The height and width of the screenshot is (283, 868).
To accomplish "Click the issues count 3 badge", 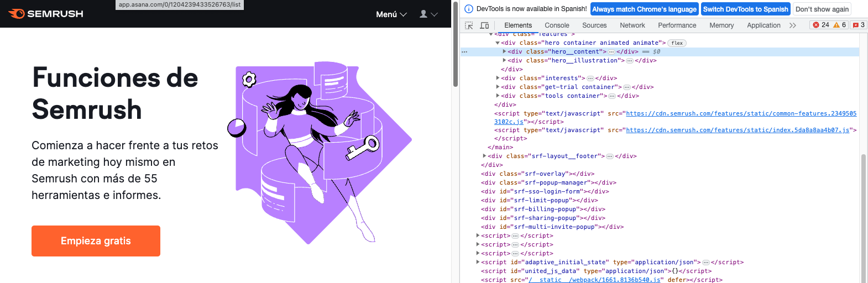I will (x=859, y=25).
